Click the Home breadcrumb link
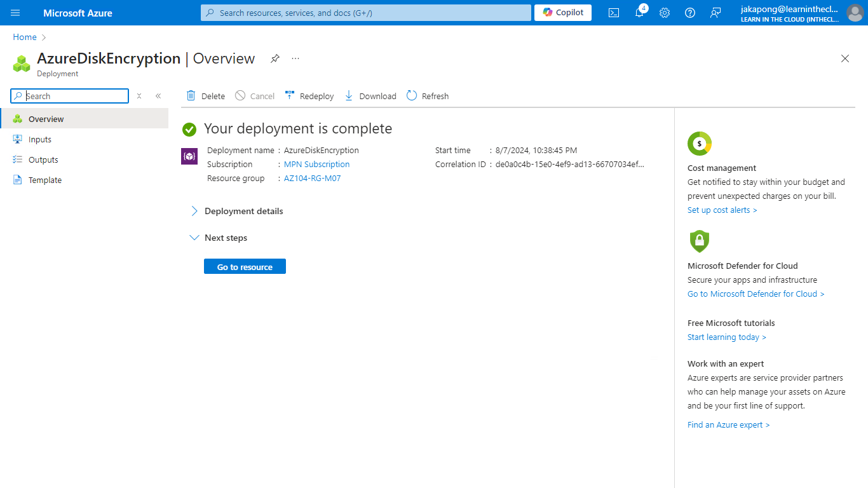Image resolution: width=868 pixels, height=488 pixels. (25, 37)
